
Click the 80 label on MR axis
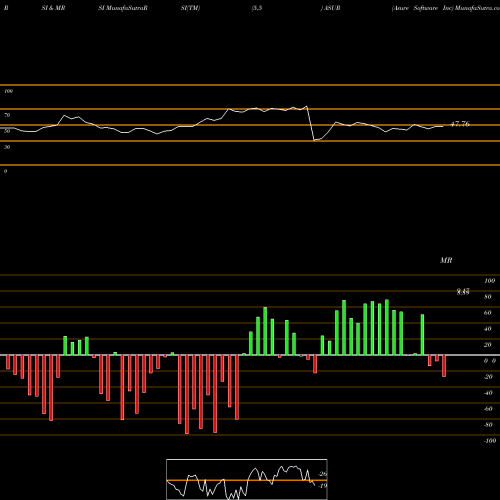488,297
